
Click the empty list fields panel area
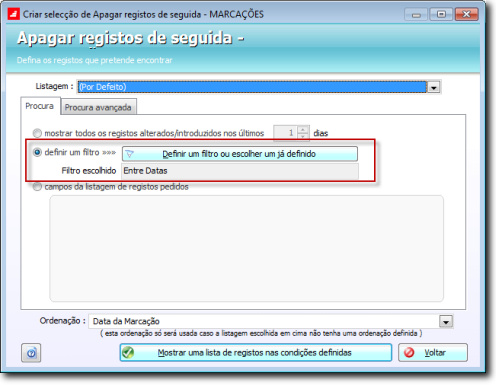point(246,249)
